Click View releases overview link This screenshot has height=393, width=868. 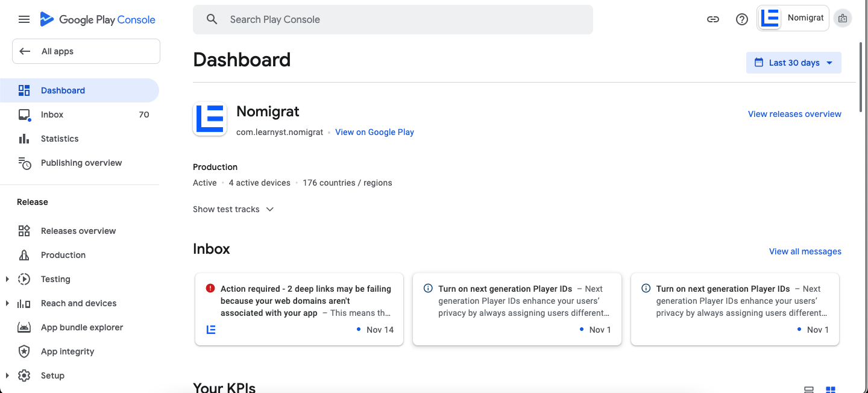point(794,114)
